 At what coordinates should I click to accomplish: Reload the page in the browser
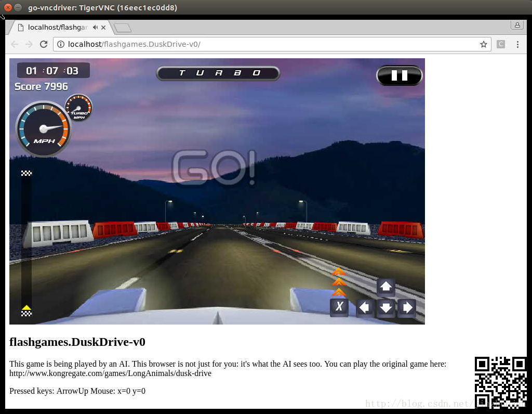[x=44, y=44]
